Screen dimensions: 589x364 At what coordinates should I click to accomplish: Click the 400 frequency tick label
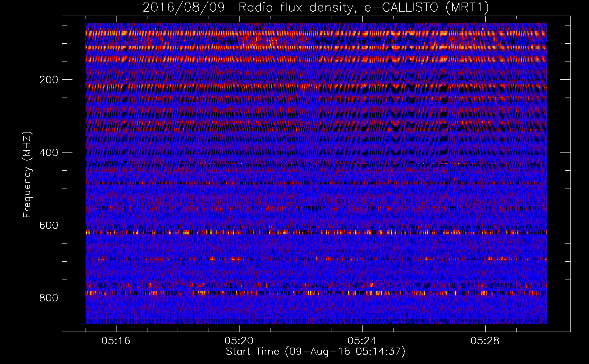[49, 153]
